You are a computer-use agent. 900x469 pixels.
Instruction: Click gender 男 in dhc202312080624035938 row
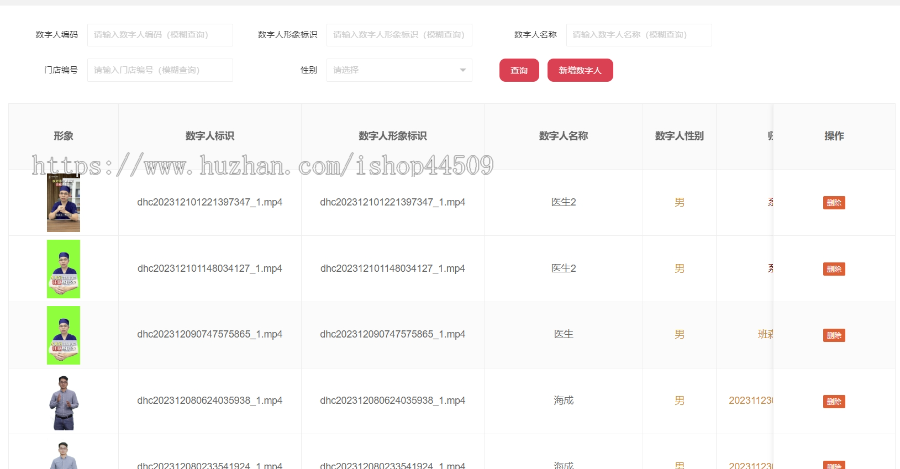tap(679, 401)
